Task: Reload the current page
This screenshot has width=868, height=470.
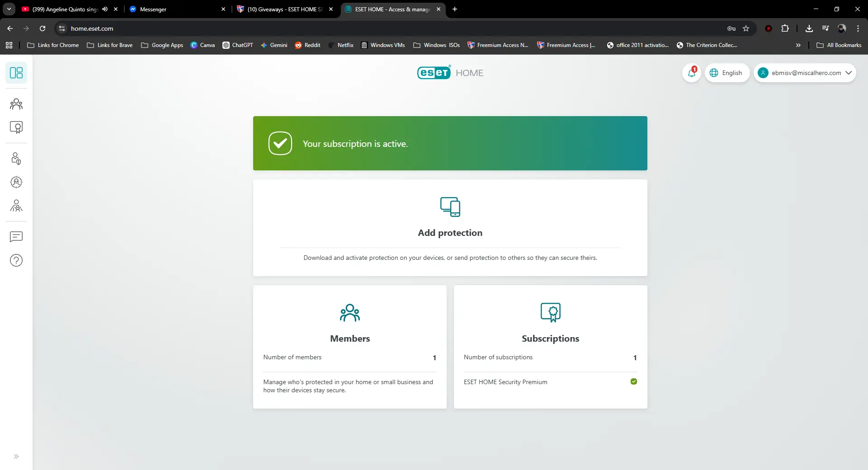Action: point(42,28)
